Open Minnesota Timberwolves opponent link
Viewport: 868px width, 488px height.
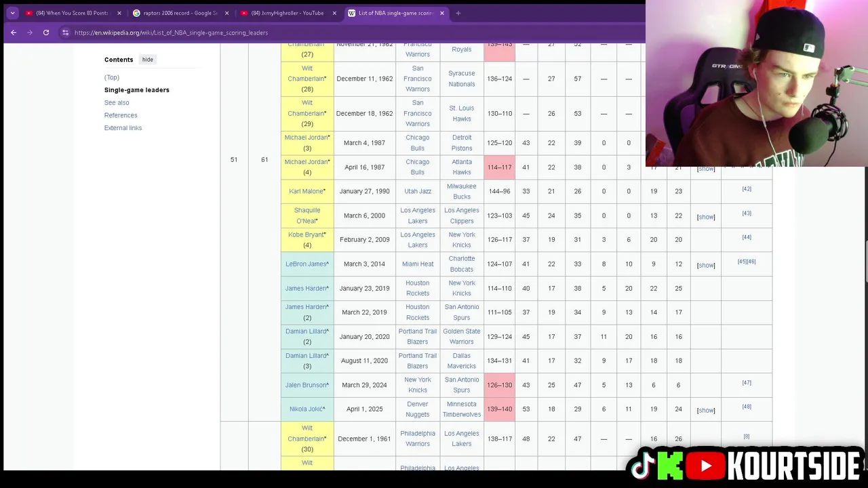462,409
